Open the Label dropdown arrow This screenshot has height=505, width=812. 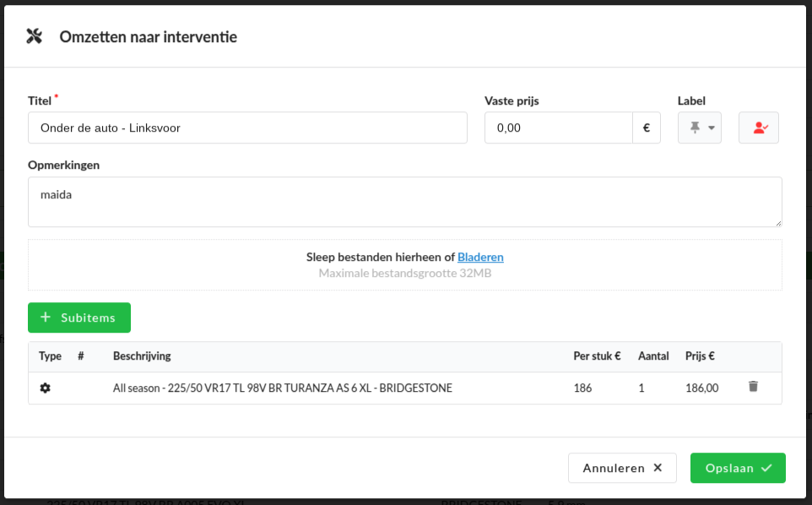(x=712, y=128)
